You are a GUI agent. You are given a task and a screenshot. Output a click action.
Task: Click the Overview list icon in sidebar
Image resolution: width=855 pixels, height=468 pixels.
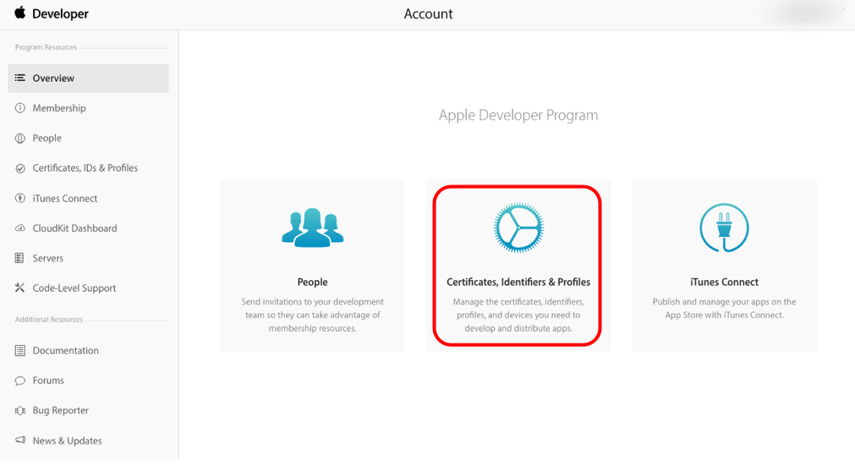click(x=20, y=78)
